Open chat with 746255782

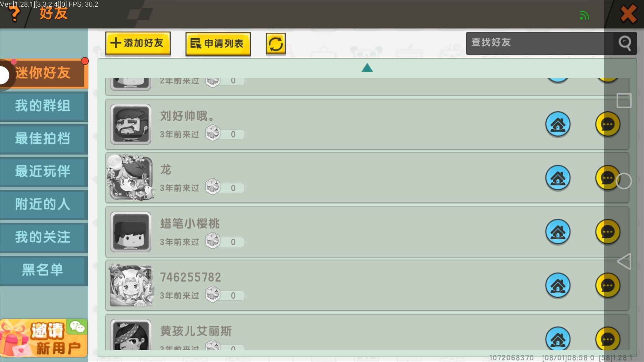click(607, 286)
